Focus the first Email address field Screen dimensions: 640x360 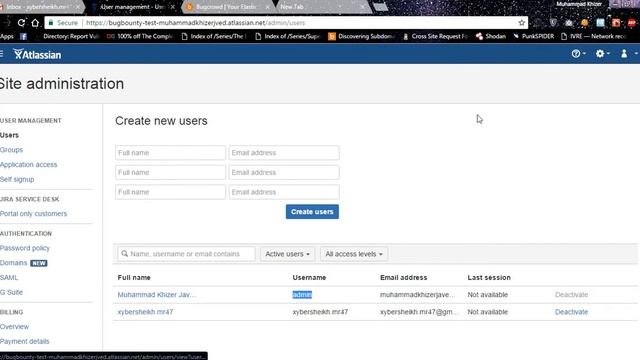click(284, 153)
